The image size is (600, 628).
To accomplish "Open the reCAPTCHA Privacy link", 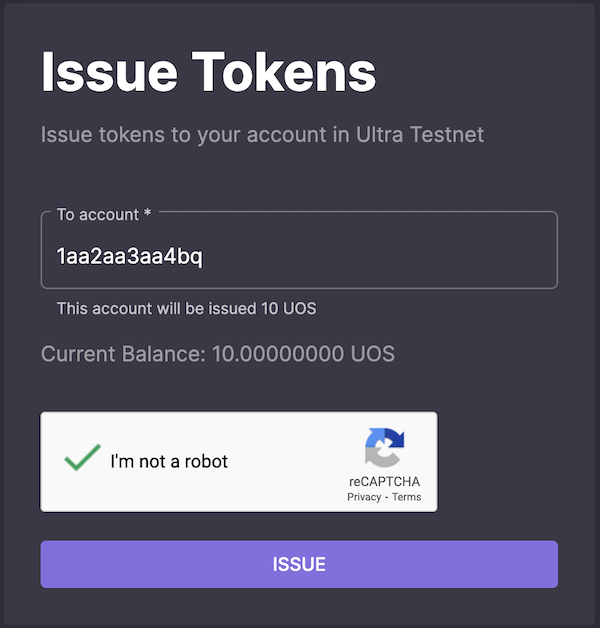I will (364, 497).
